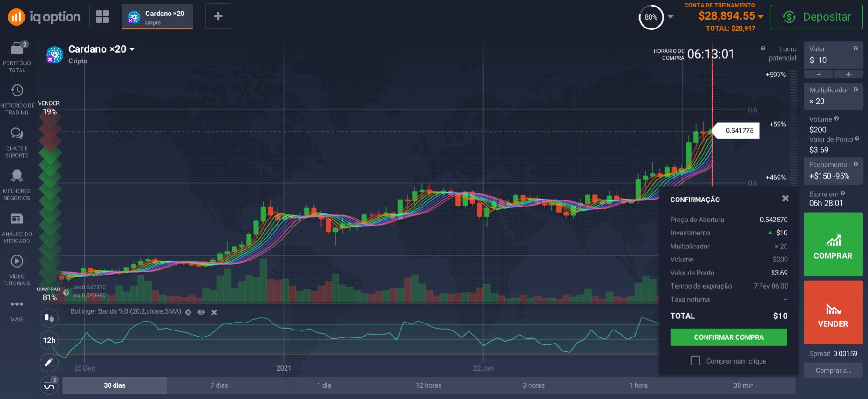The height and width of the screenshot is (399, 868).
Task: Open Multiplicador × 20 selector
Action: click(x=833, y=96)
